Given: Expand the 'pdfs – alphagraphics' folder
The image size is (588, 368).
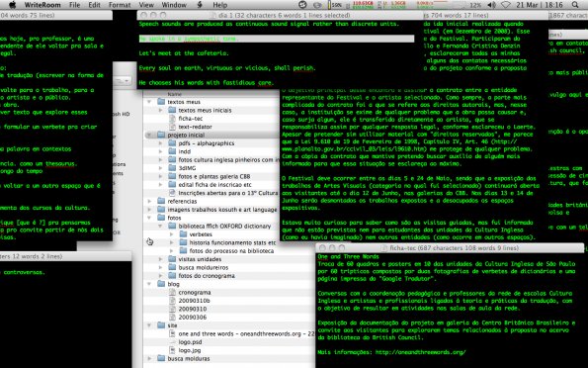Looking at the screenshot, I should point(160,143).
